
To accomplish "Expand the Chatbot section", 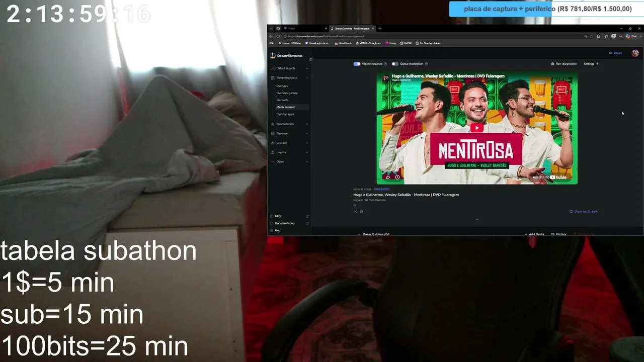I will (289, 143).
